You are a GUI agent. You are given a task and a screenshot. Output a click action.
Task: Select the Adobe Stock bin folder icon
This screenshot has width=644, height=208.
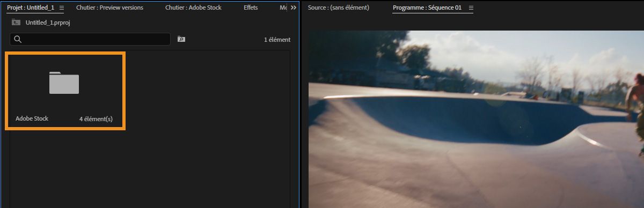(x=64, y=83)
